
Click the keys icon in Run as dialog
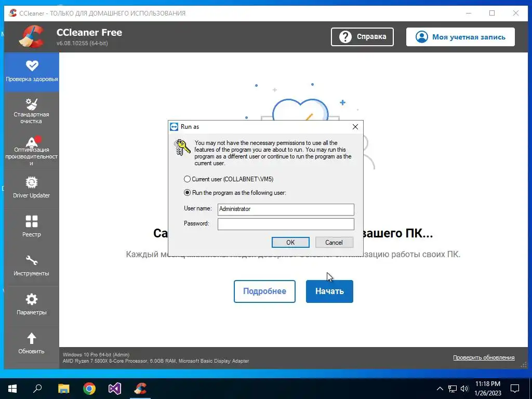pos(182,147)
